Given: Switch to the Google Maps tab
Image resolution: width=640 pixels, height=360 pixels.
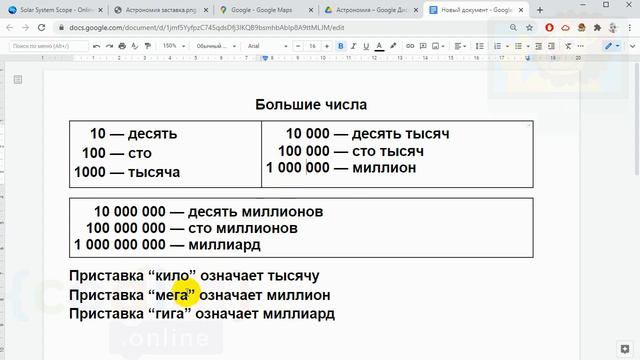Looking at the screenshot, I should [x=267, y=10].
